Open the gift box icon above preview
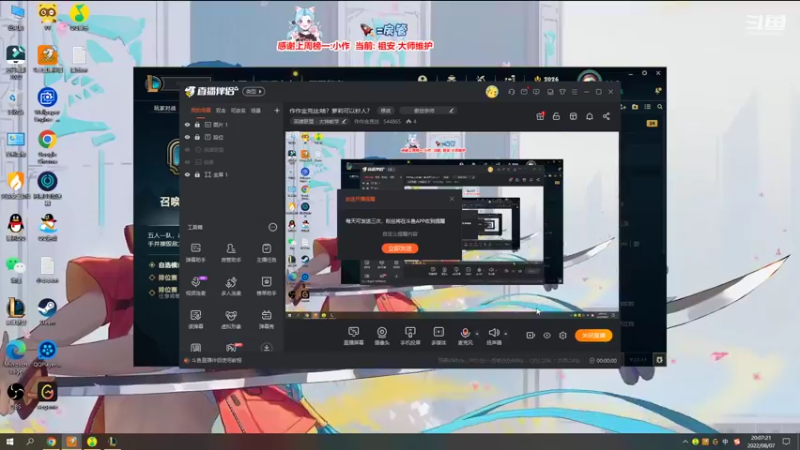800x450 pixels. 540,116
